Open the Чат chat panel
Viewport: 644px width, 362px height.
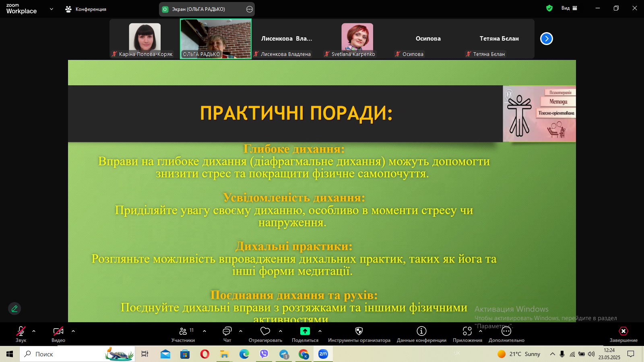pyautogui.click(x=227, y=334)
